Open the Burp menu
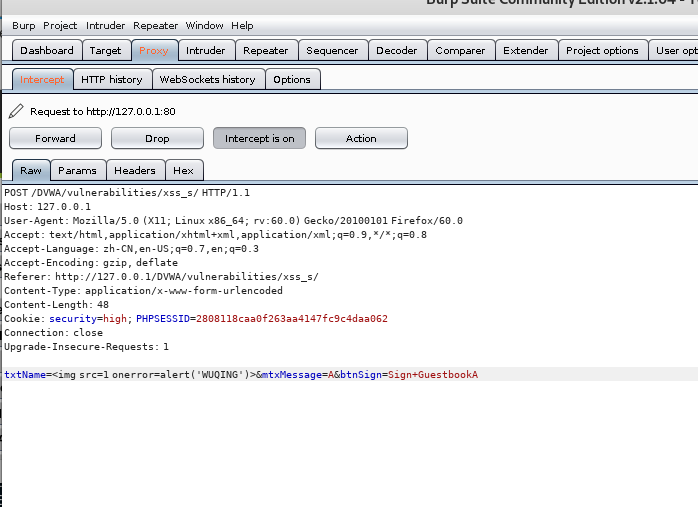698x507 pixels. [24, 26]
